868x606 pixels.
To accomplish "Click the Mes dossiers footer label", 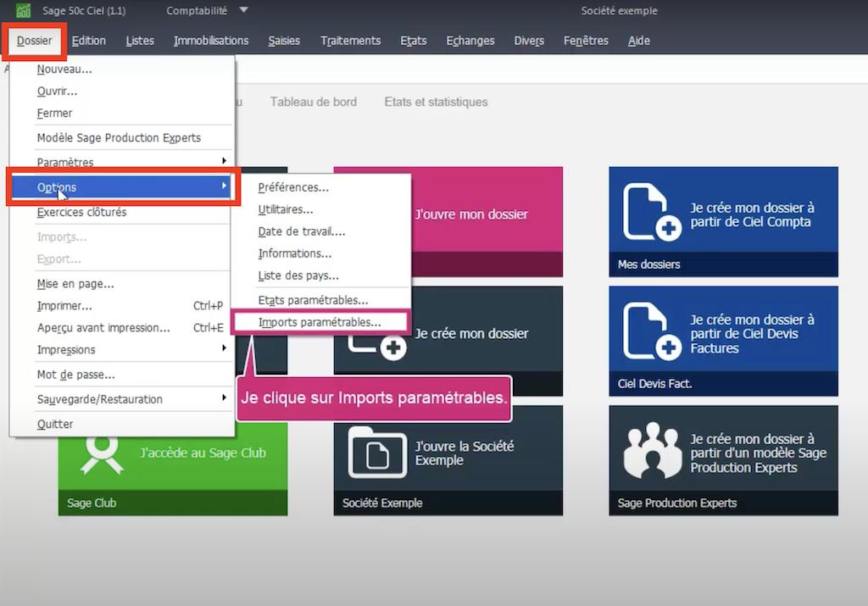I will point(648,264).
